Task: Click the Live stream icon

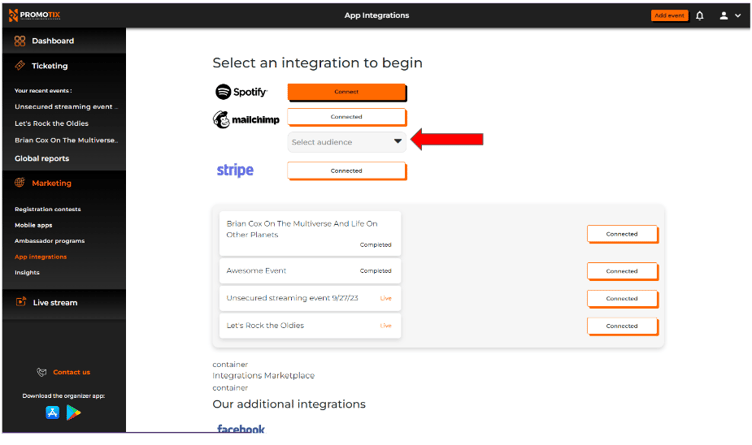Action: (21, 302)
